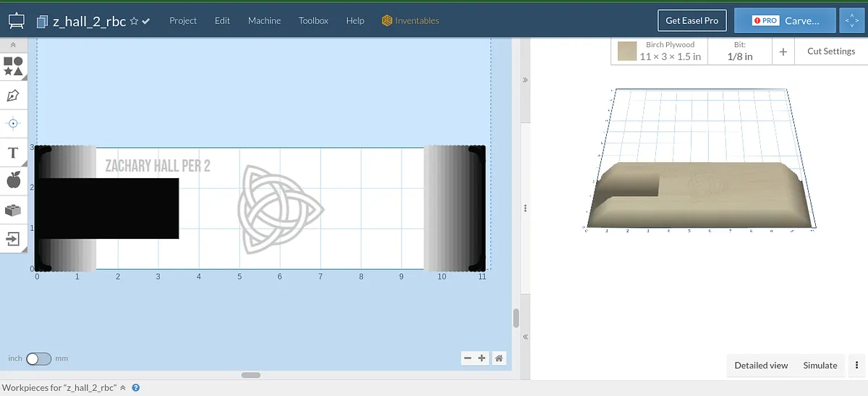This screenshot has height=396, width=868.
Task: Click the home reset view icon
Action: coord(498,358)
